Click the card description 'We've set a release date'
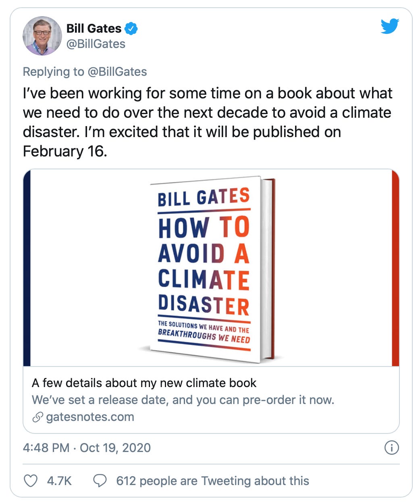Viewport: 420px width, 504px height. [x=183, y=400]
